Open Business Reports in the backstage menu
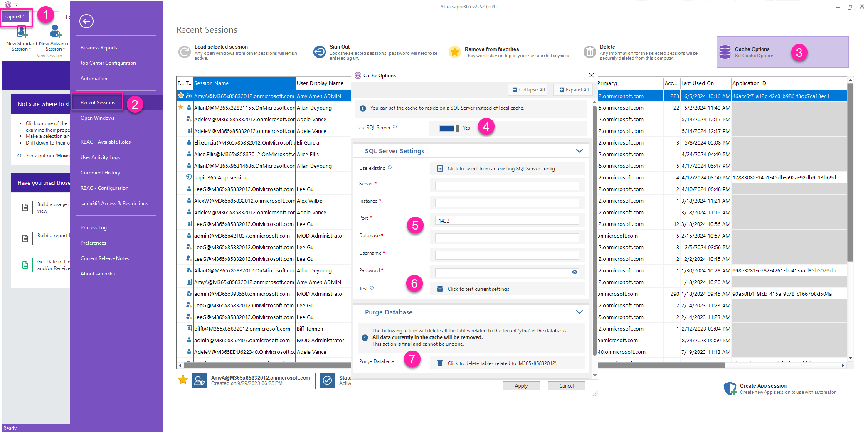 [99, 48]
